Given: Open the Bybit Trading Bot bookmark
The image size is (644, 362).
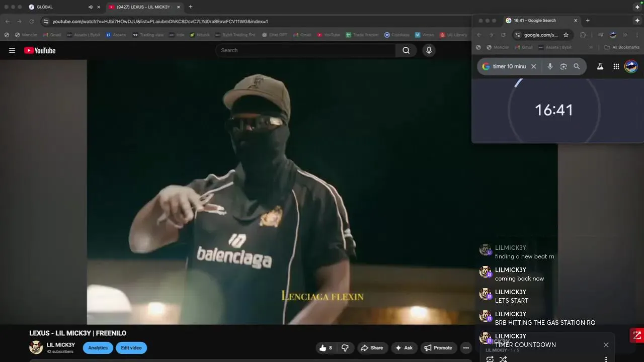Looking at the screenshot, I should [235, 35].
